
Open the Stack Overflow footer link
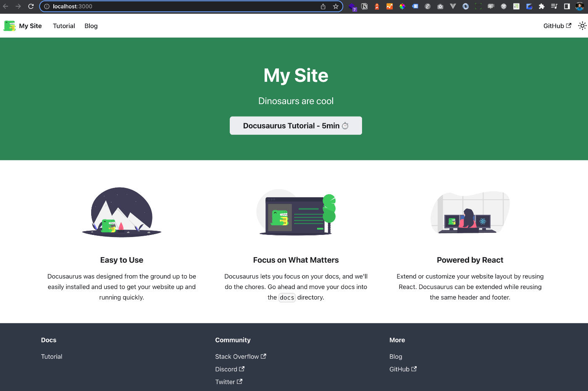click(240, 356)
